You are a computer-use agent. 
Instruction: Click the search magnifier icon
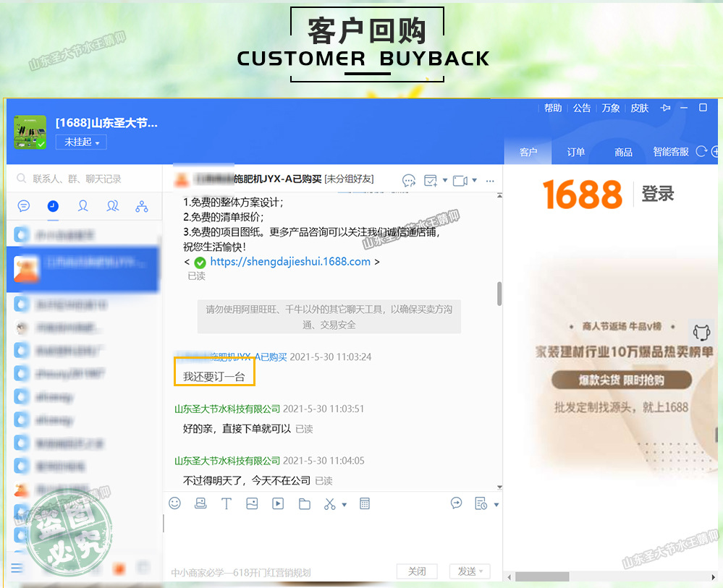click(21, 179)
